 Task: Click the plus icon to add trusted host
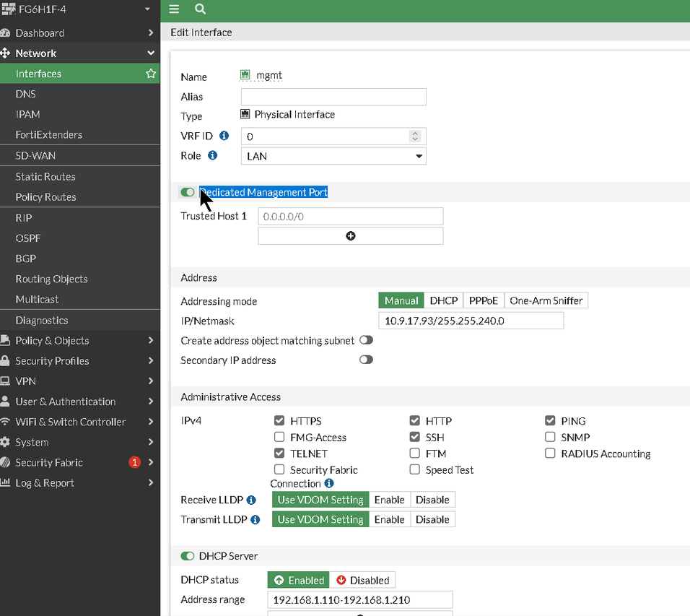(x=351, y=236)
